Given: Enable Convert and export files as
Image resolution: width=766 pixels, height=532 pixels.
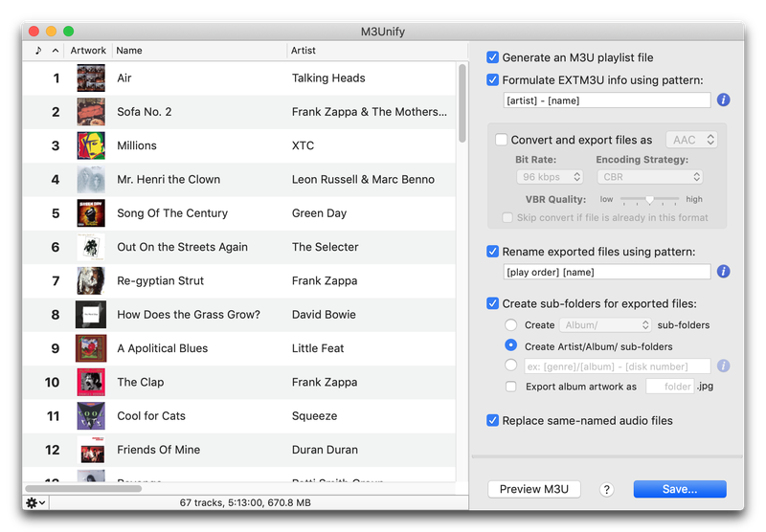Looking at the screenshot, I should click(x=501, y=140).
